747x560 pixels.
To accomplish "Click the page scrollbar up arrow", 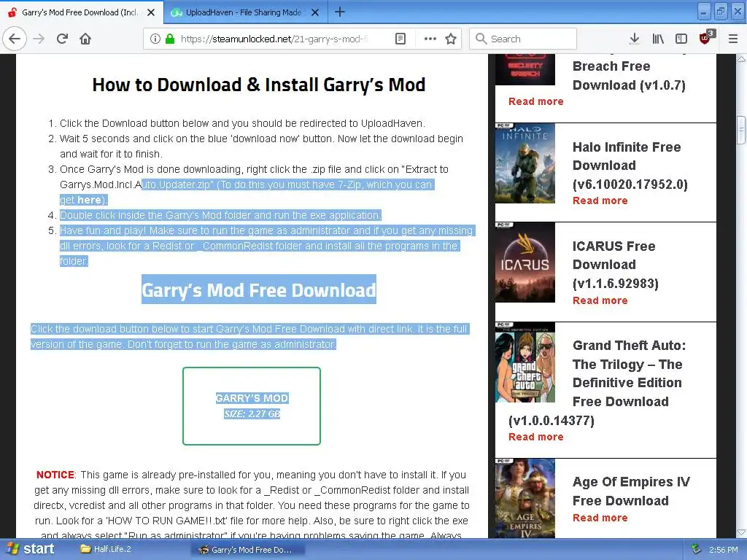I will click(741, 60).
